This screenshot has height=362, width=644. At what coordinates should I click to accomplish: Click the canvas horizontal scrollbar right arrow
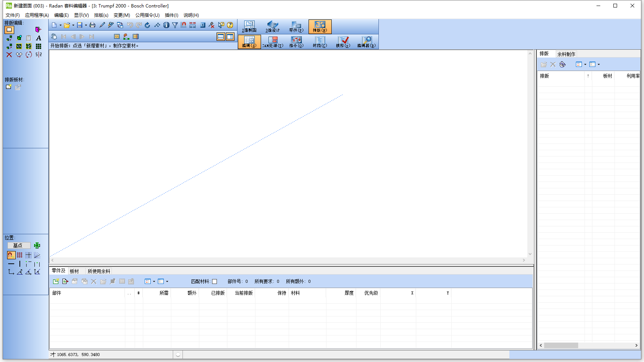(524, 260)
